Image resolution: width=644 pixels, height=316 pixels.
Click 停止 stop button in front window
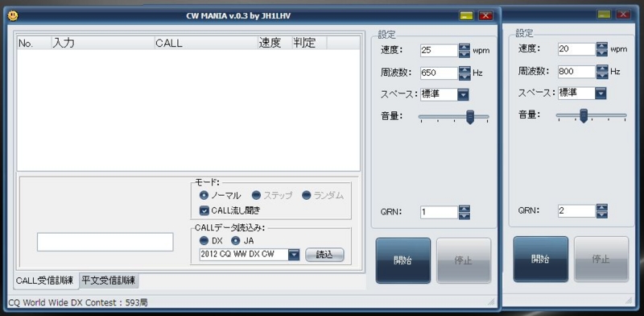tap(464, 260)
